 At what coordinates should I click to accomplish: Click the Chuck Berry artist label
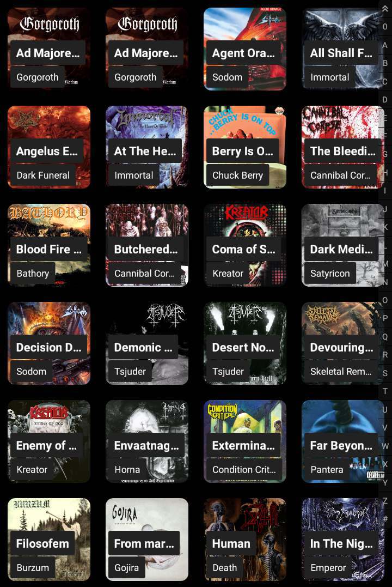pyautogui.click(x=237, y=175)
